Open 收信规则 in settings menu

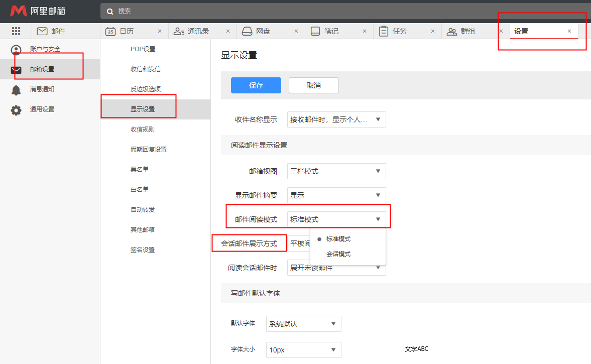tap(143, 130)
